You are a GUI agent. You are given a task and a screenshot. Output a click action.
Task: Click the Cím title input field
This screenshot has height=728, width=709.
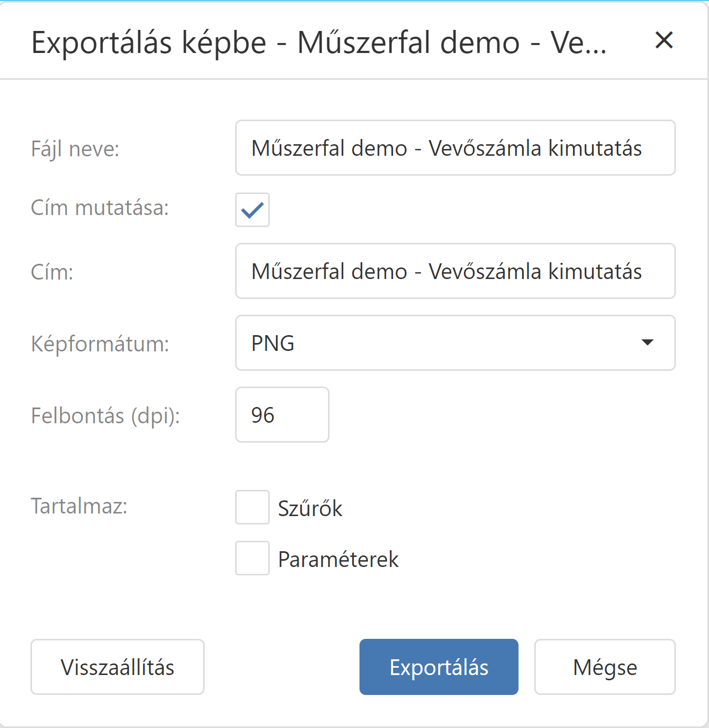coord(454,271)
